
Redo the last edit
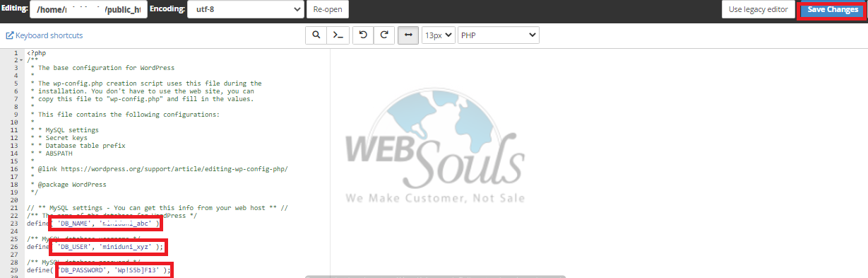point(384,35)
